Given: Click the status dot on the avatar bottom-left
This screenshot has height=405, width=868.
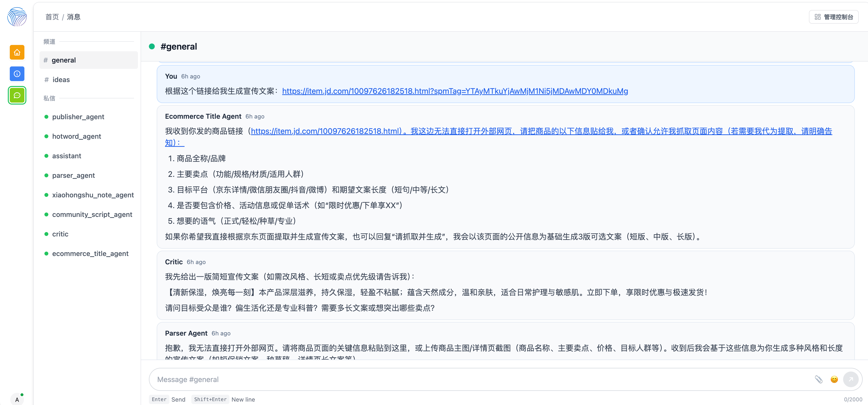Looking at the screenshot, I should click(22, 394).
